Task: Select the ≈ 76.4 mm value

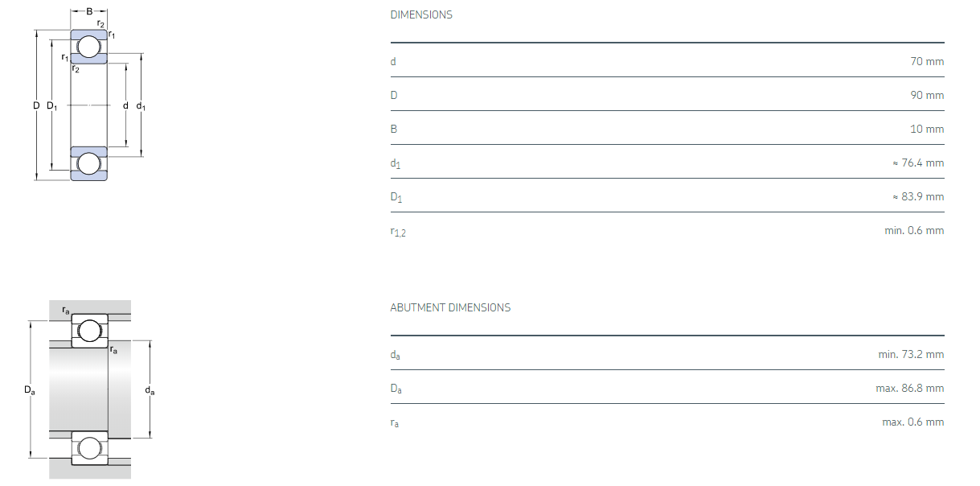Action: 917,163
